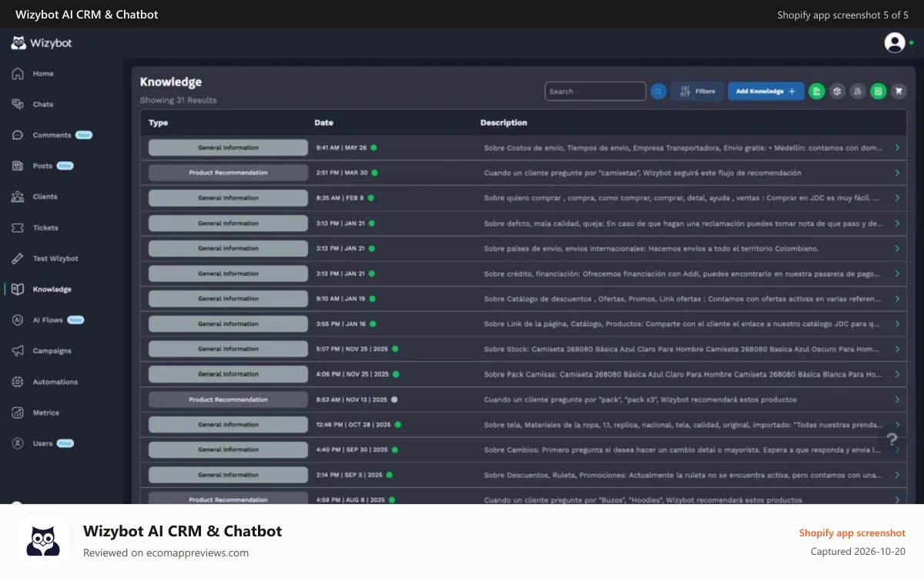Expand the JAN 19 catálogo de descuentos row
This screenshot has height=578, width=924.
(897, 299)
